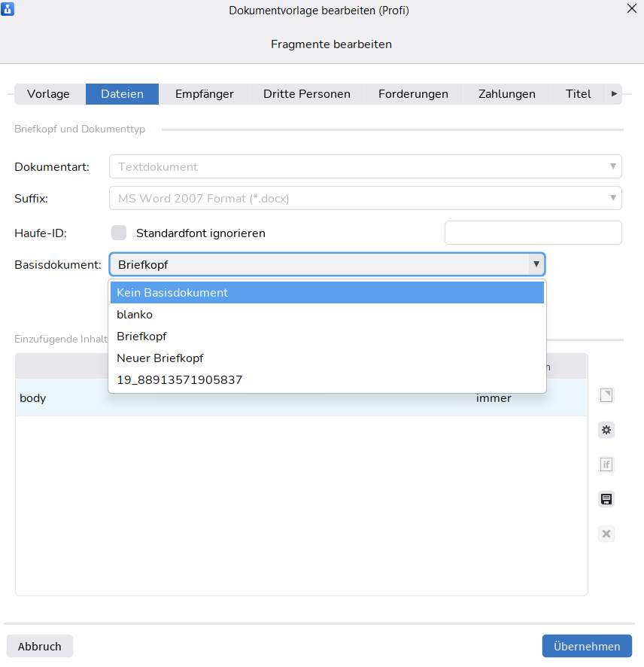Confirm with the Übernehmen button
Image resolution: width=644 pixels, height=667 pixels.
pyautogui.click(x=587, y=646)
